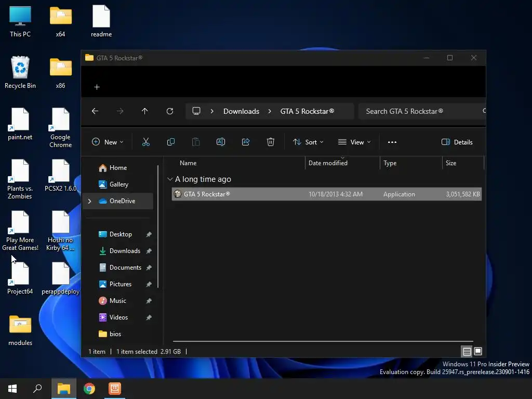Select PCSX2 1.6.0 desktop shortcut
This screenshot has width=532, height=399.
click(x=60, y=176)
